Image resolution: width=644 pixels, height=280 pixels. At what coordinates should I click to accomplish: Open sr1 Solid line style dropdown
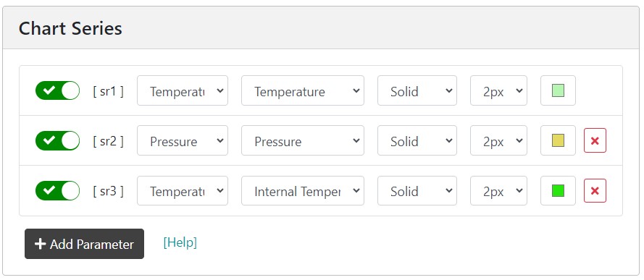point(417,90)
